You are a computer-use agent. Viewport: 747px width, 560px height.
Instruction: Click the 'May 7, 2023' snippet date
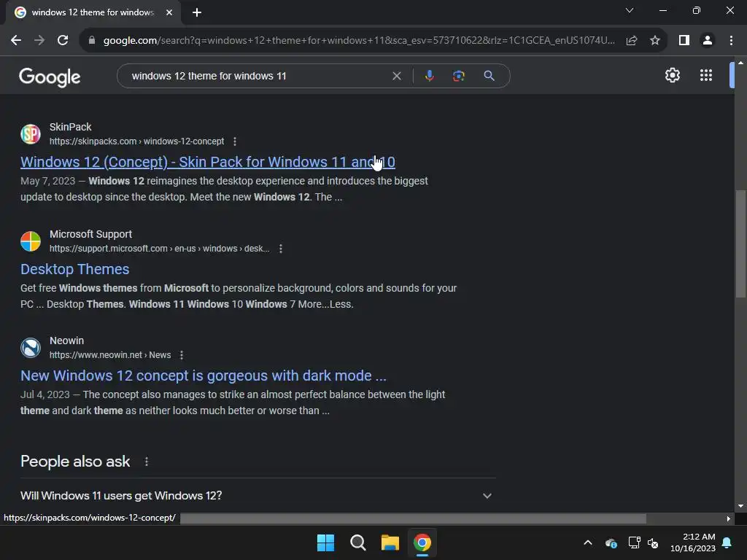click(47, 181)
